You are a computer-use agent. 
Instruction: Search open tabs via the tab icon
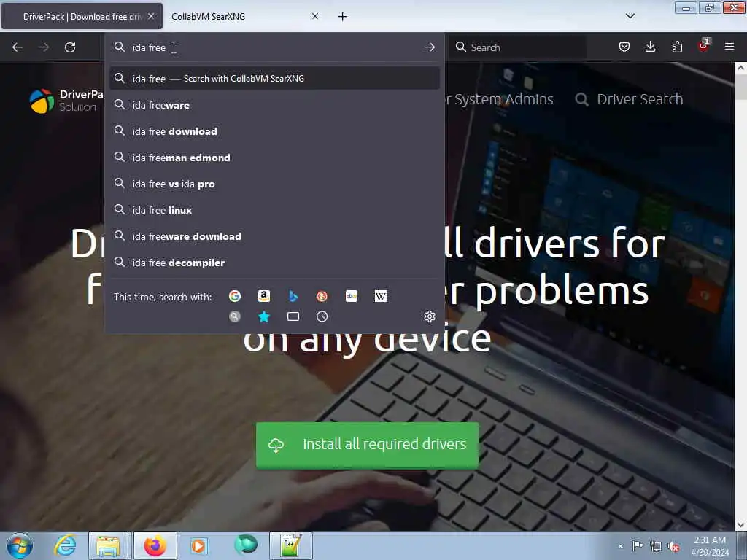click(293, 316)
